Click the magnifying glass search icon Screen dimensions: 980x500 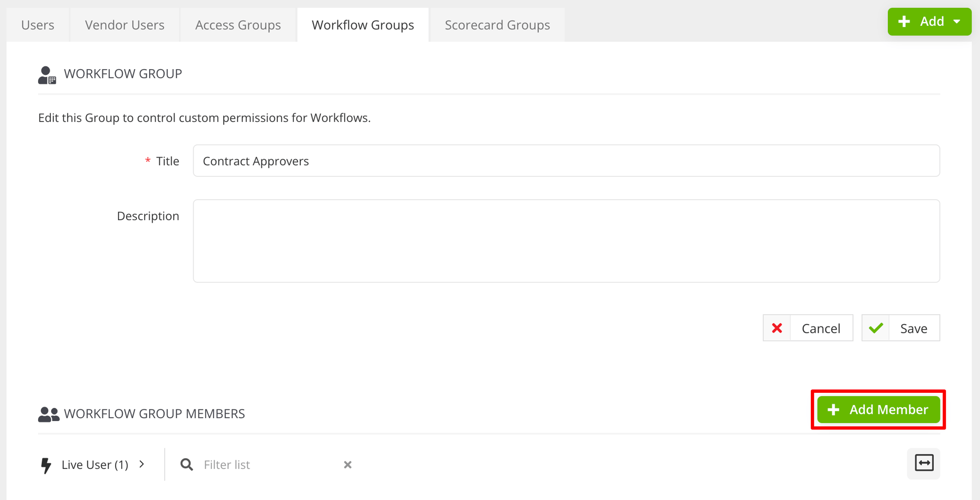coord(187,464)
